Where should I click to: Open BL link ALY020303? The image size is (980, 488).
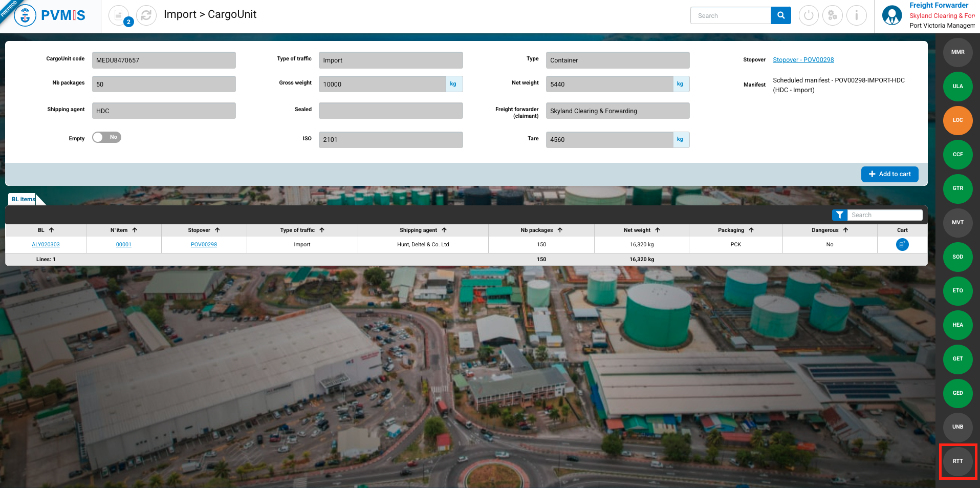pyautogui.click(x=46, y=245)
